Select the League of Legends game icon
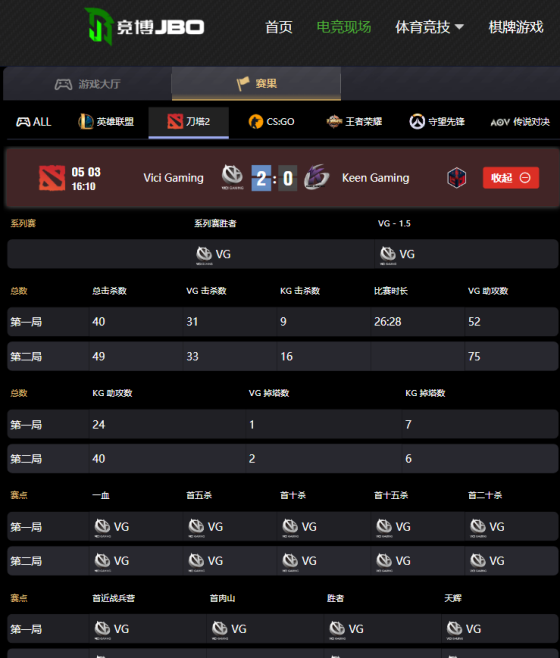The width and height of the screenshot is (560, 658). pos(86,122)
